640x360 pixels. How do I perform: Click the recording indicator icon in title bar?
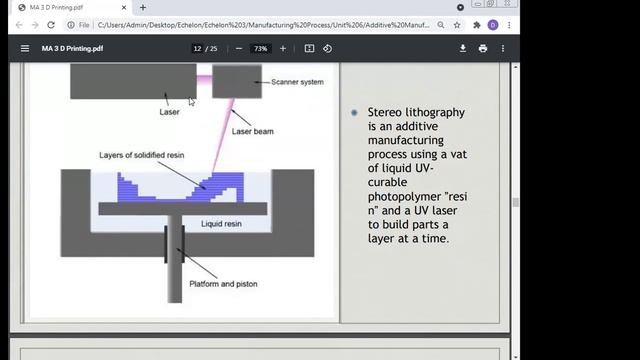[460, 7]
